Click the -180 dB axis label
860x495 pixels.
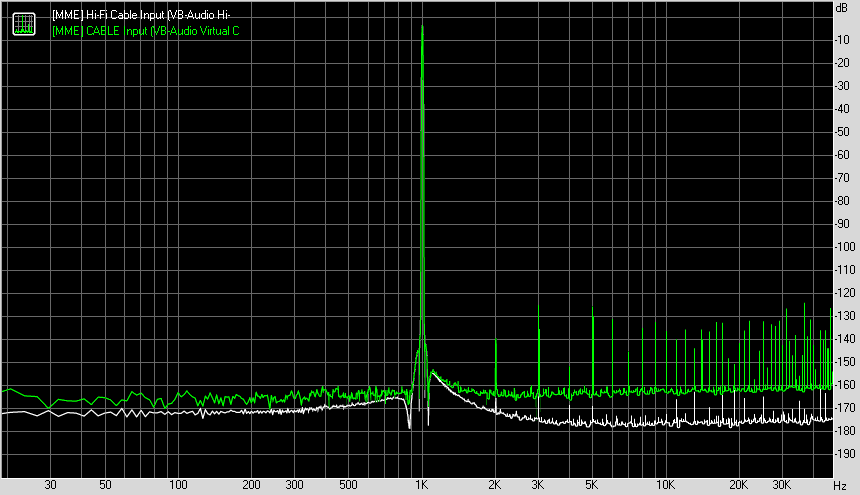click(844, 431)
